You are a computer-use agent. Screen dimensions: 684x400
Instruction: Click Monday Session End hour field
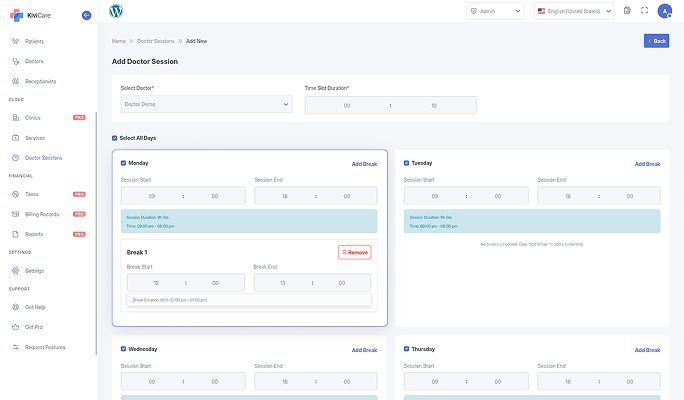(x=285, y=196)
